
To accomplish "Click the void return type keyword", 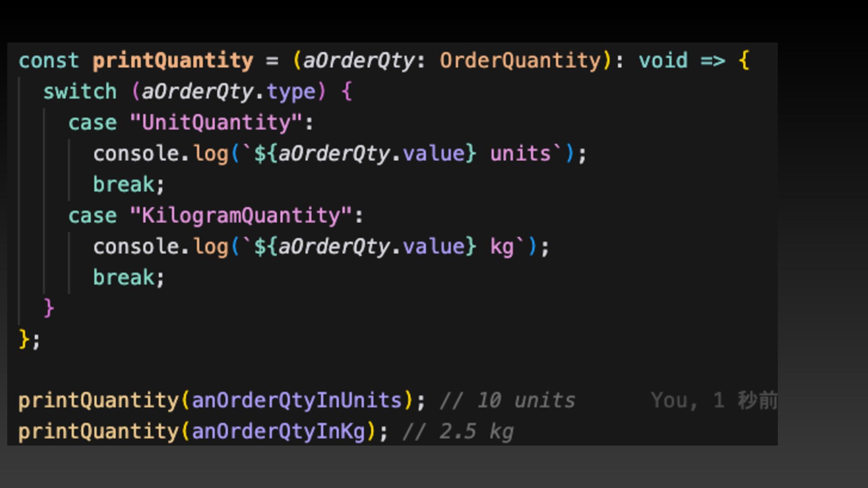I will [663, 61].
